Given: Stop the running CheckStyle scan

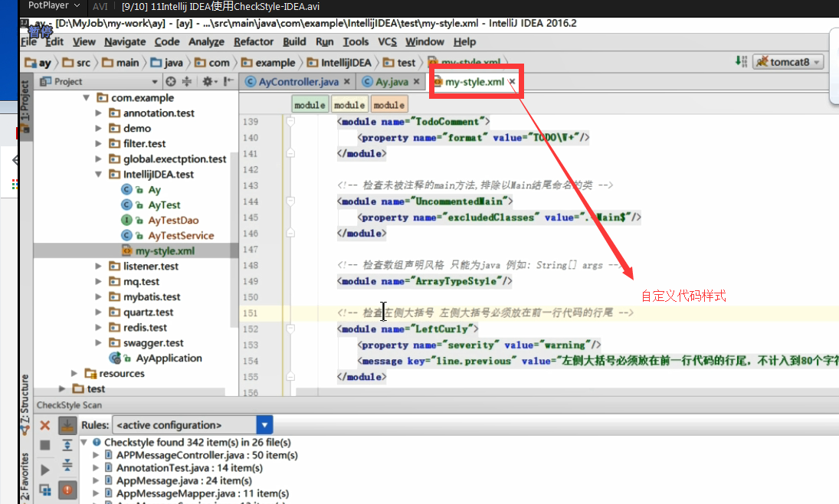Looking at the screenshot, I should click(45, 445).
